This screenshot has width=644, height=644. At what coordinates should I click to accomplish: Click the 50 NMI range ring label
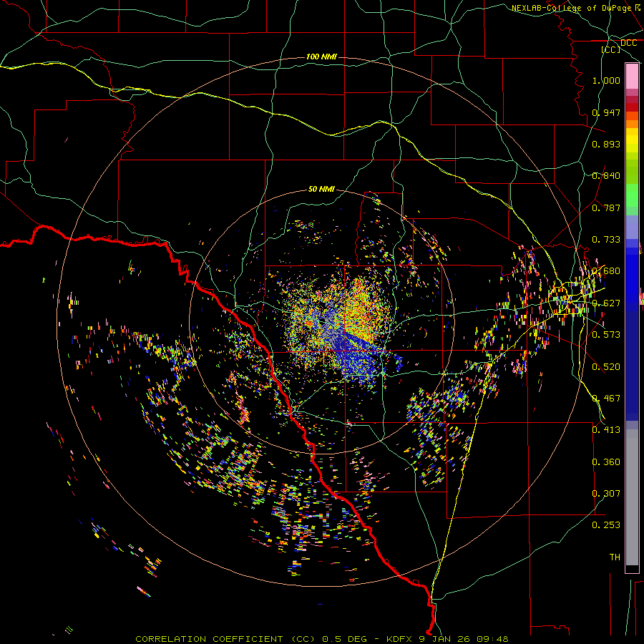(321, 189)
